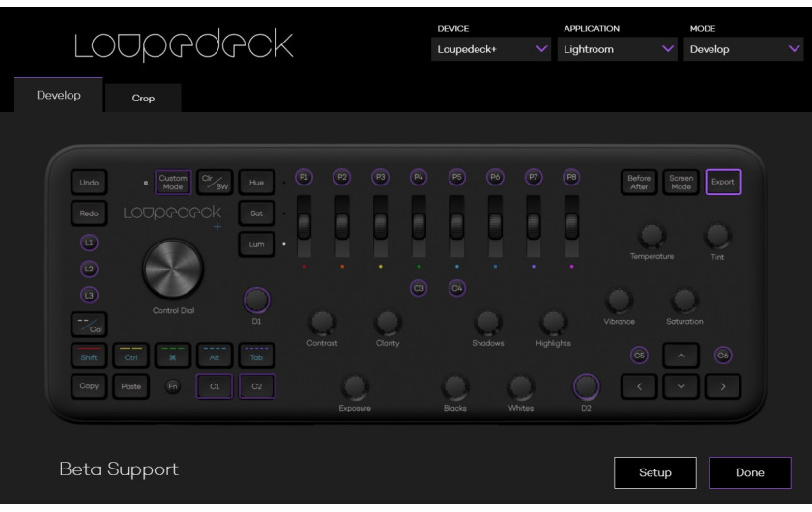Image resolution: width=812 pixels, height=512 pixels.
Task: Click the Screen Mode key
Action: (x=681, y=183)
